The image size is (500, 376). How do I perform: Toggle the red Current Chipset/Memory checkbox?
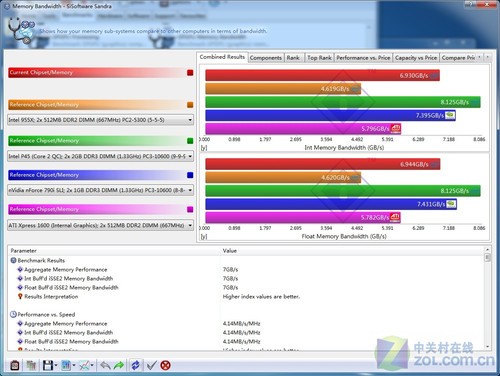tap(190, 73)
